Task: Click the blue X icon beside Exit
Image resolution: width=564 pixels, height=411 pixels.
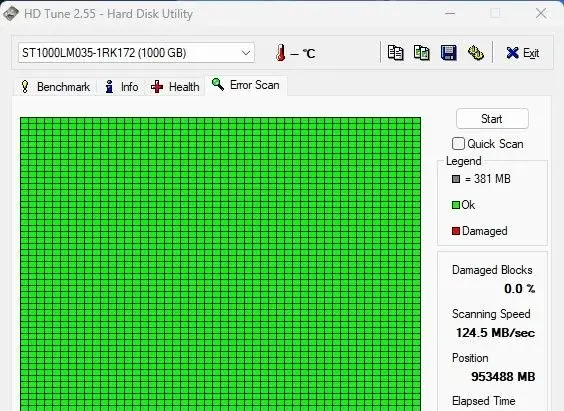Action: pos(512,53)
